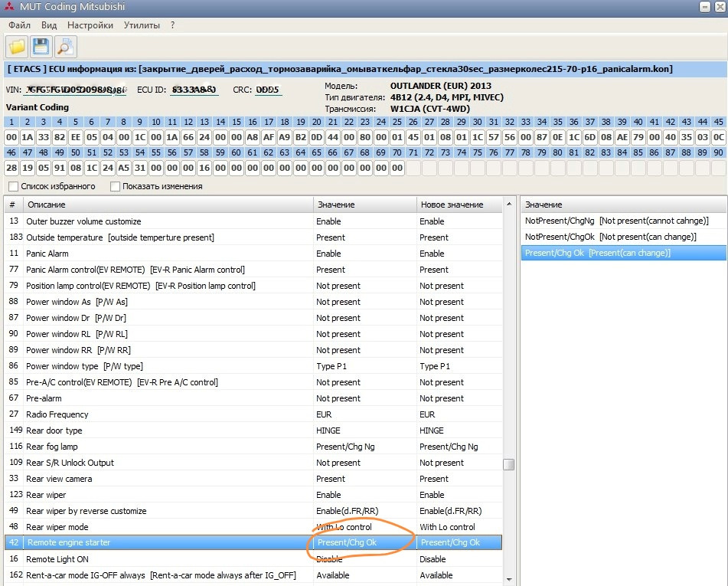Open the Утилиты menu
This screenshot has width=728, height=586.
pyautogui.click(x=142, y=25)
